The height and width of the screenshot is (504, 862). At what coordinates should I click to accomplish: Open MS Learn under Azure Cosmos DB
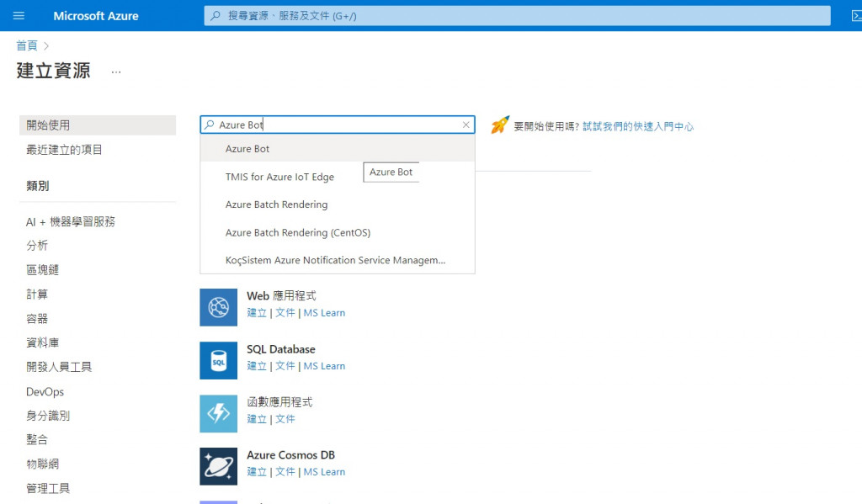[x=324, y=471]
